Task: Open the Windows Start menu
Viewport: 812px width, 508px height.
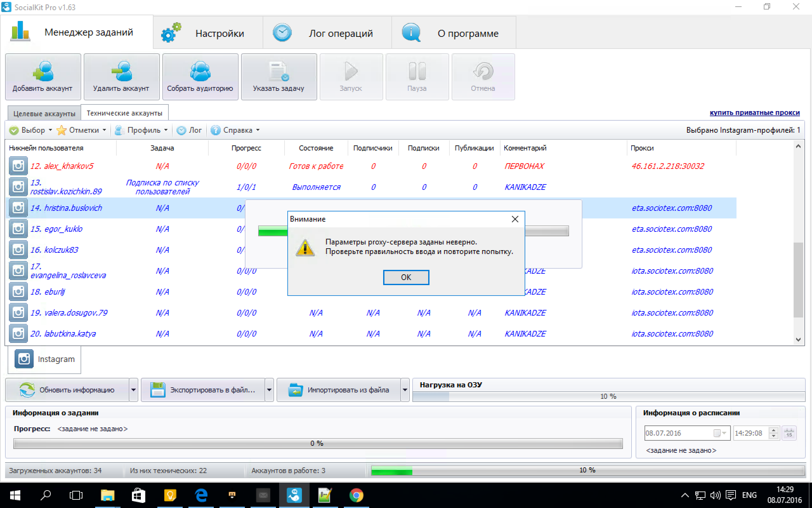Action: coord(15,495)
